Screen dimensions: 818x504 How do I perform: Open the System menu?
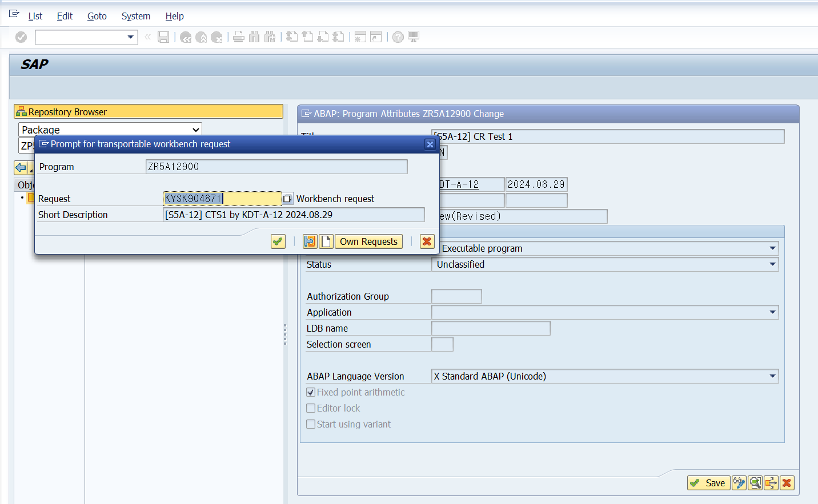point(136,16)
